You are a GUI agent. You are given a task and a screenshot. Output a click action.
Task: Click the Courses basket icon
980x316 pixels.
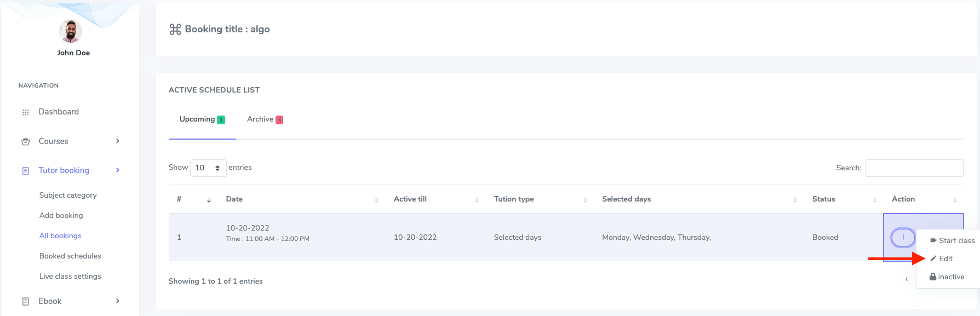[25, 142]
